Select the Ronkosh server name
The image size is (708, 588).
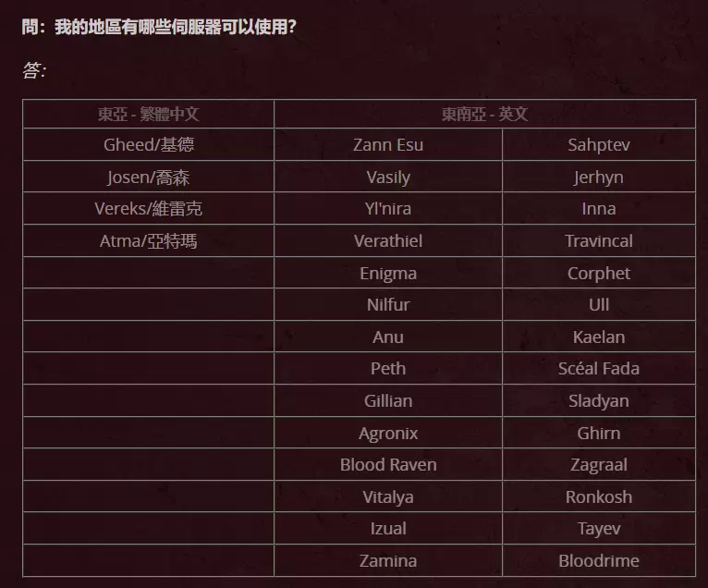[599, 496]
